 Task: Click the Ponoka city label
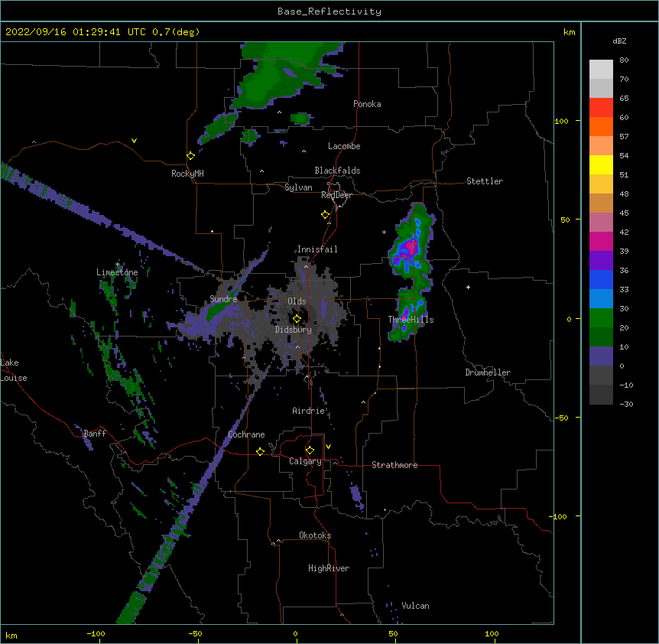(x=367, y=104)
